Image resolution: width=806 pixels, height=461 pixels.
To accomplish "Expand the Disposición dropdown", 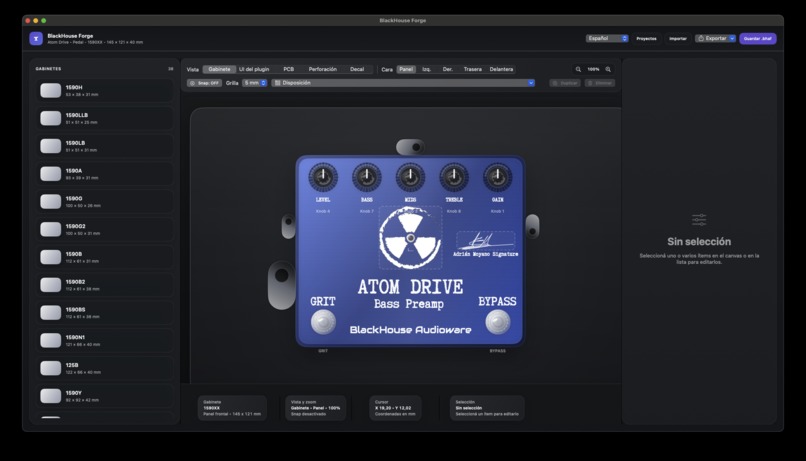I will (403, 83).
